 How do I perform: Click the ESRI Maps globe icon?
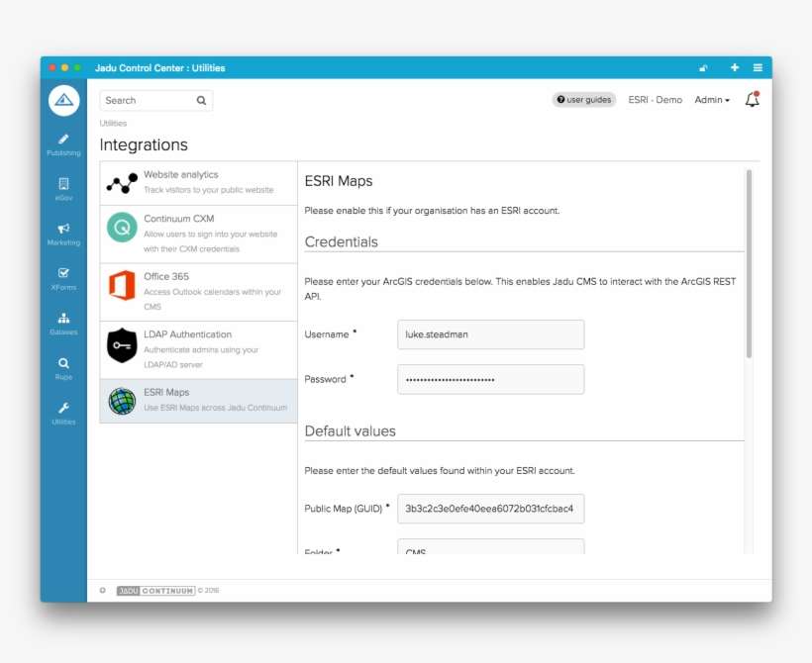click(x=122, y=401)
